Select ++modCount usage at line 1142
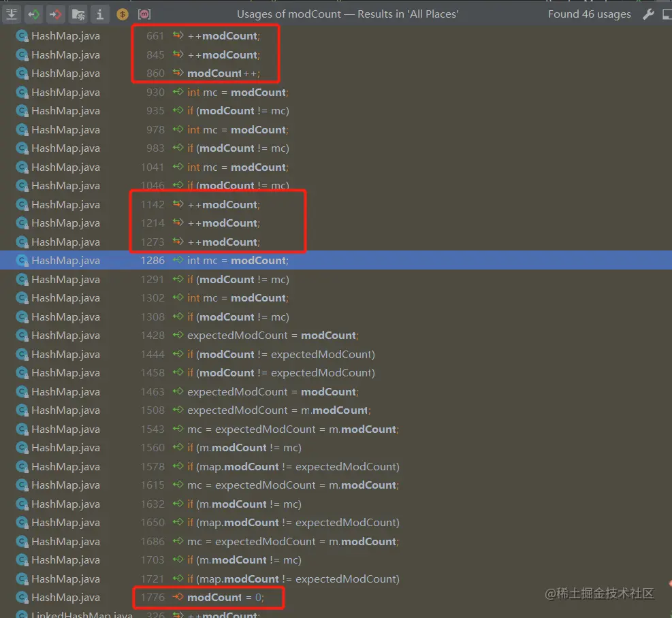672x618 pixels. (336, 204)
